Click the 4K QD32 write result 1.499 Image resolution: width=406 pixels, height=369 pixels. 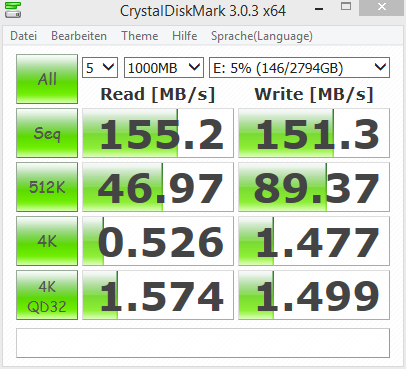coord(314,295)
